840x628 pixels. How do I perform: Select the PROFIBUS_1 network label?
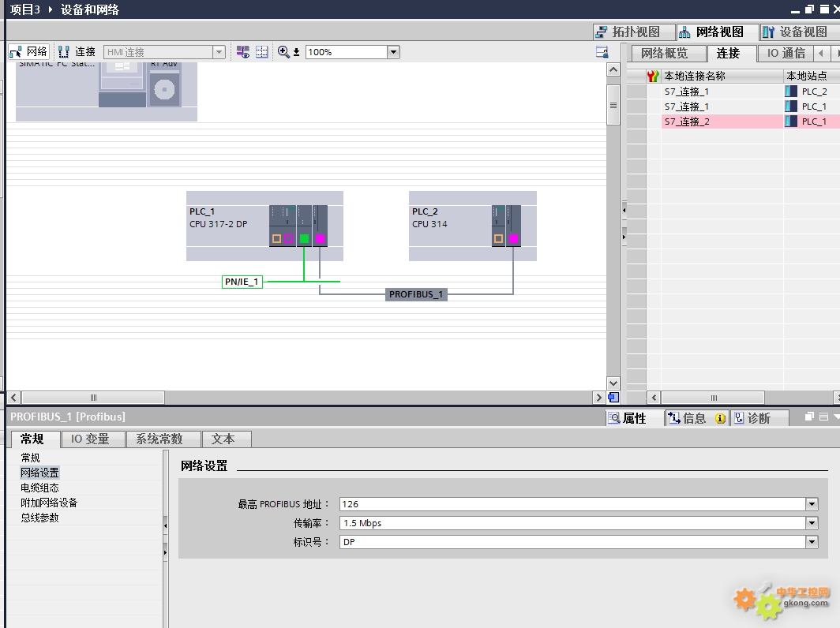(416, 294)
